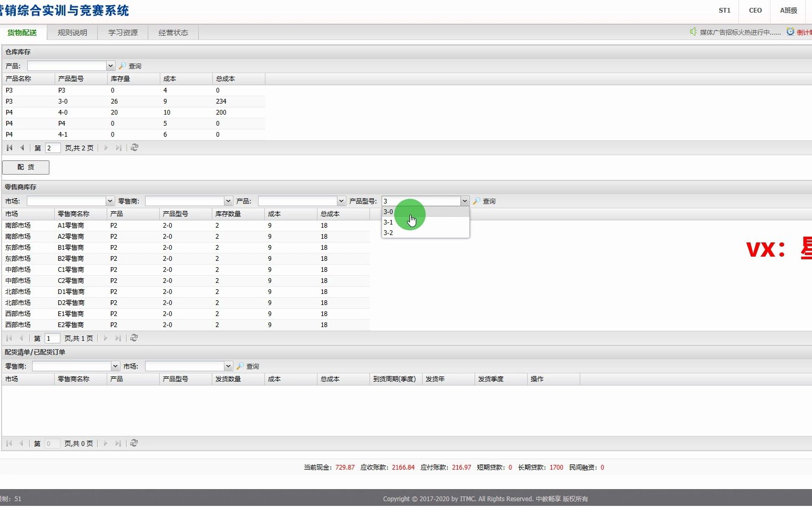This screenshot has width=812, height=508.
Task: Click 到货周期(季度) column header
Action: (x=396, y=379)
